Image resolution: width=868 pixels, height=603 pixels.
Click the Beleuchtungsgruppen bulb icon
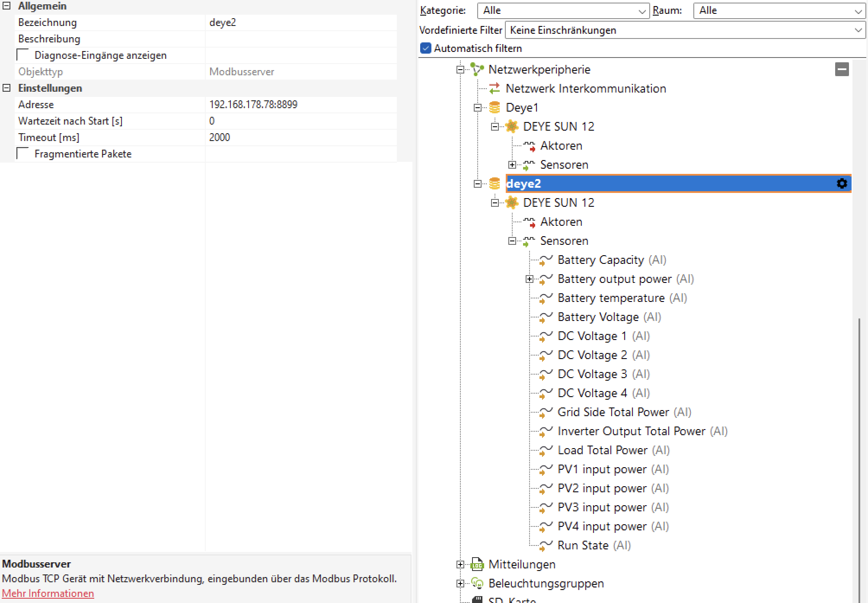[x=477, y=584]
